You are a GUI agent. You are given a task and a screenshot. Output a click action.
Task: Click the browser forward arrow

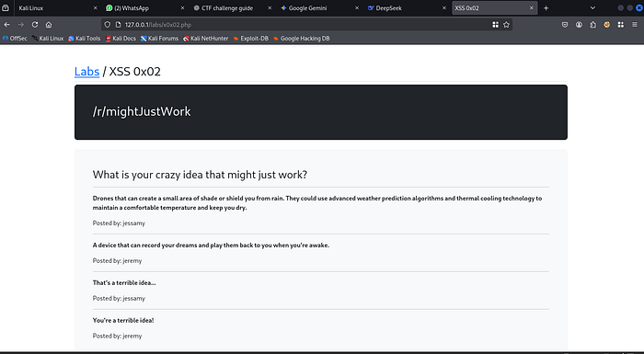pos(21,25)
